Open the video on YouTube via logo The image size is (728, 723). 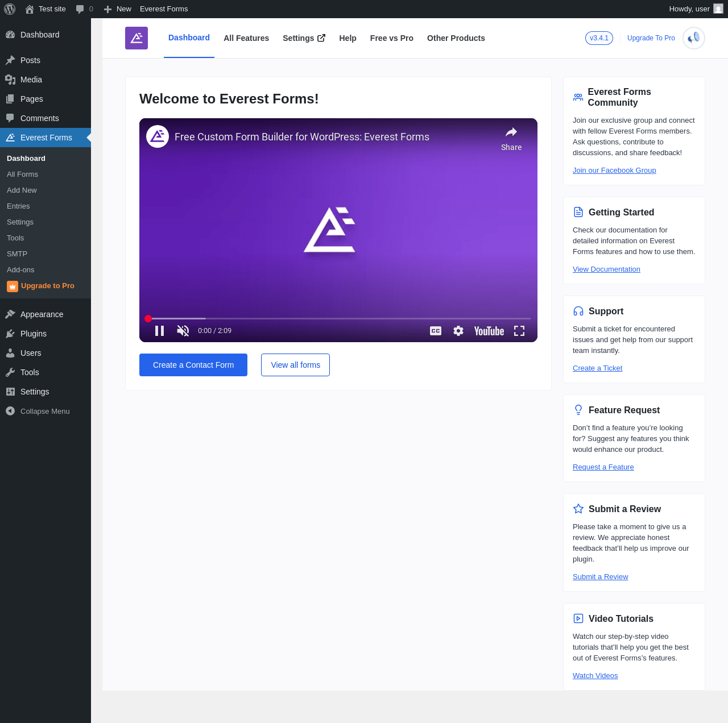coord(489,331)
